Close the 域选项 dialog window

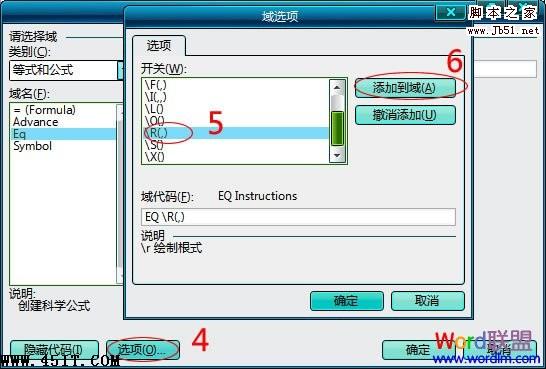click(451, 13)
